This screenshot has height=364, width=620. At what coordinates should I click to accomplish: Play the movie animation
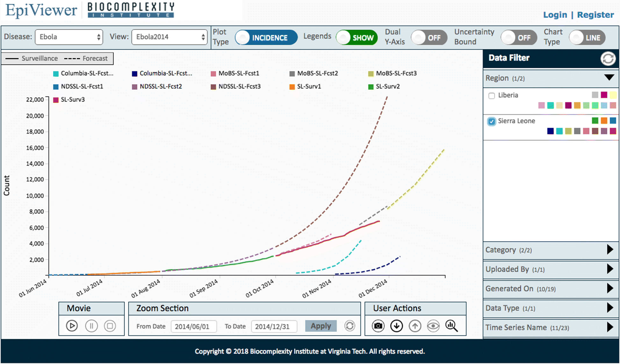72,326
